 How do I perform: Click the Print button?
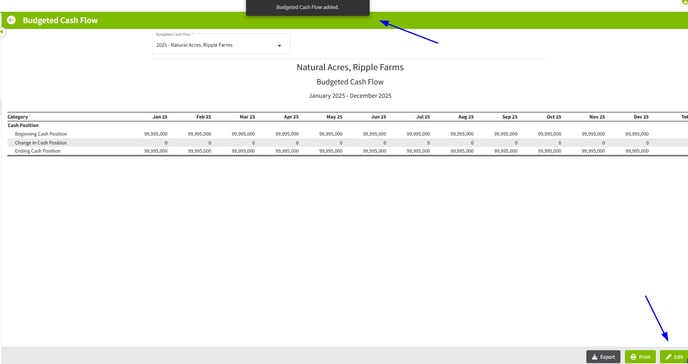click(x=640, y=357)
